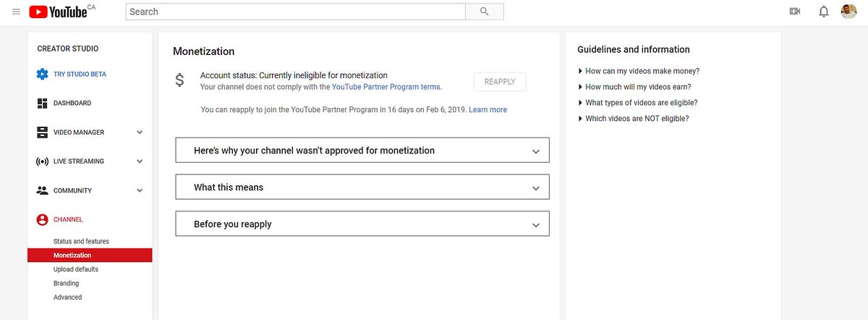Open TRY STUDIO BETA
The width and height of the screenshot is (868, 320).
tap(80, 74)
